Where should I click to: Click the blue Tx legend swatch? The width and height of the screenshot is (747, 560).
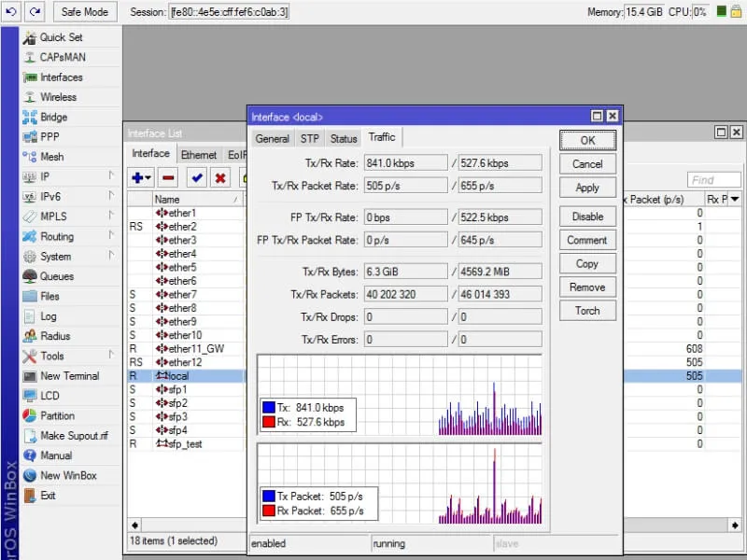point(270,408)
